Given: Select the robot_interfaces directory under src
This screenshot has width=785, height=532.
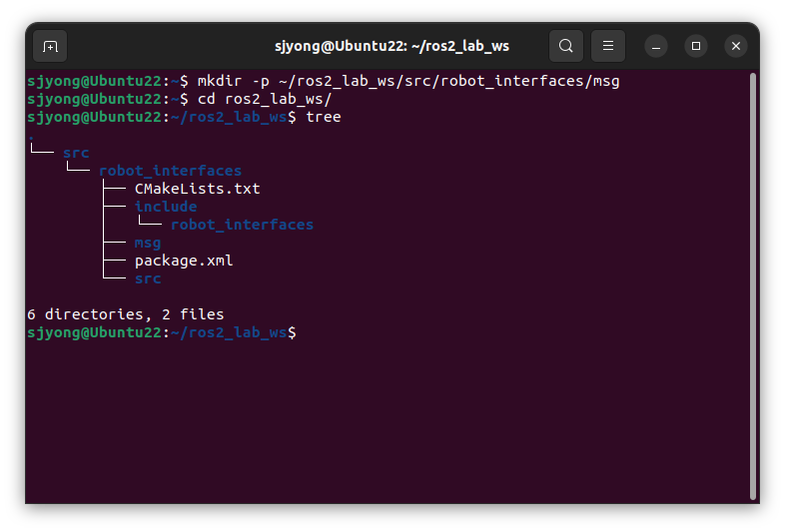Looking at the screenshot, I should pos(170,171).
